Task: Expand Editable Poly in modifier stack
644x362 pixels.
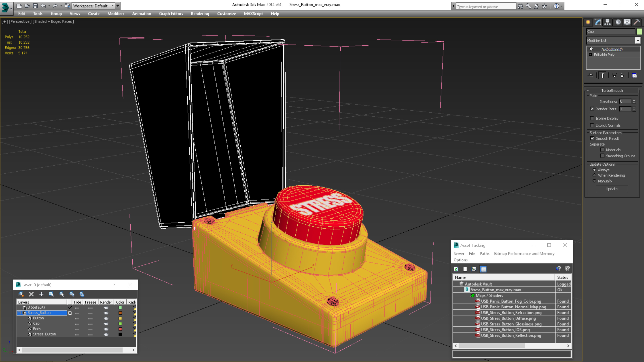Action: [591, 55]
